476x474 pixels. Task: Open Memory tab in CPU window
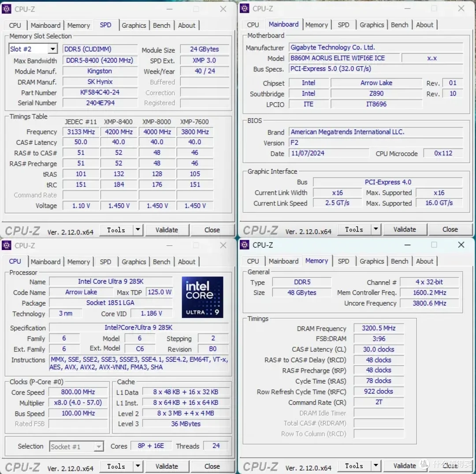(78, 261)
